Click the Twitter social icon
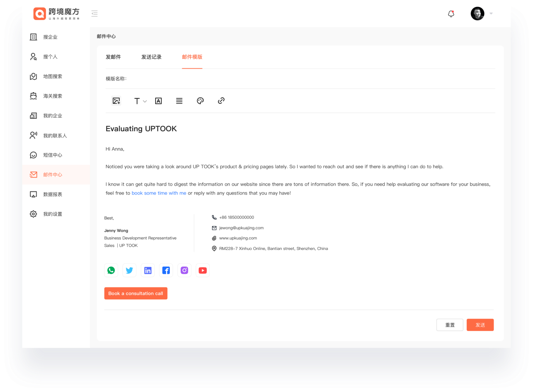The height and width of the screenshot is (392, 533). 129,270
